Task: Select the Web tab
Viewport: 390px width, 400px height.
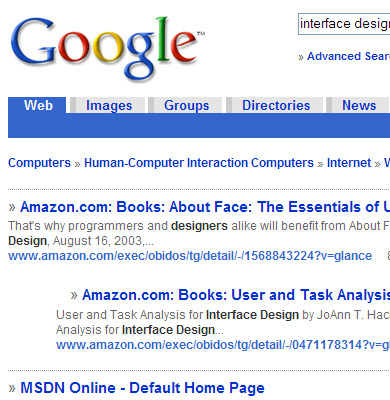Action: pyautogui.click(x=38, y=105)
